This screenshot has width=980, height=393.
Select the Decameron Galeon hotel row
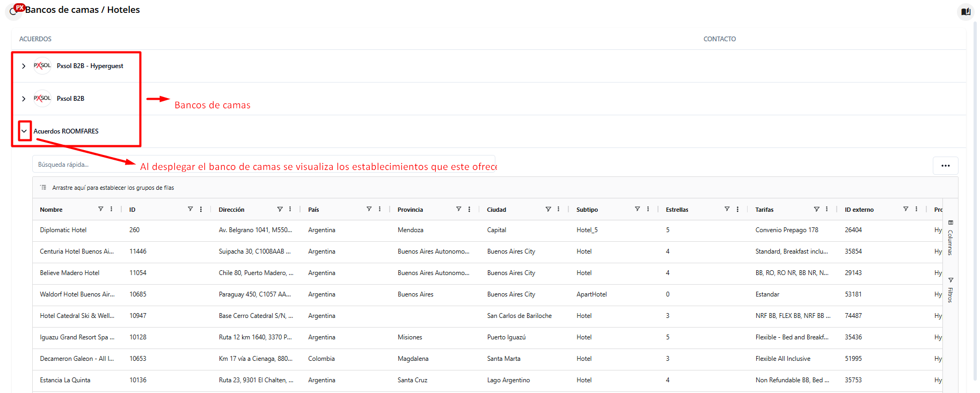[76, 359]
